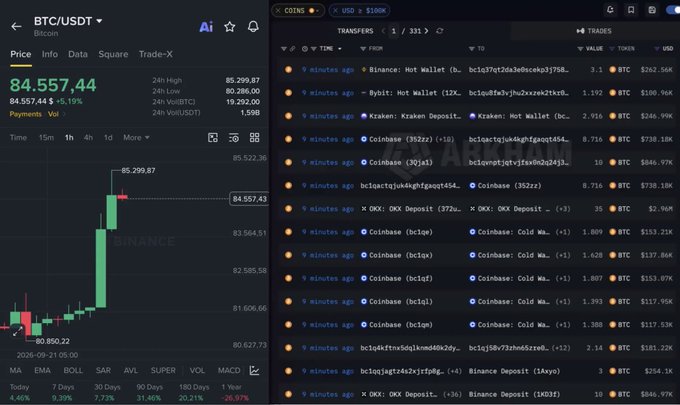The image size is (680, 405).
Task: Enable the SUPER indicator
Action: pos(163,370)
